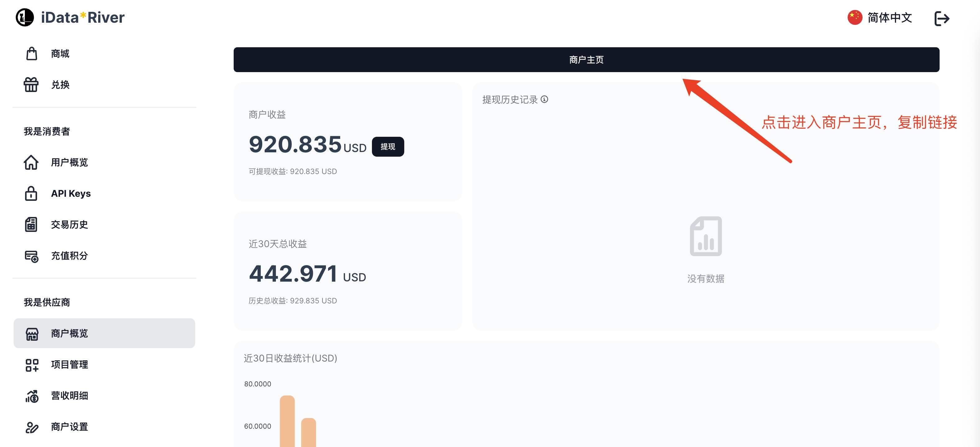Open 用户概览 home icon

click(x=31, y=163)
